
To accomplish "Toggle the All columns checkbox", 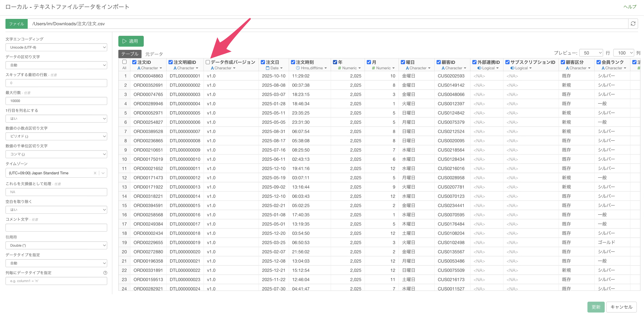I will pos(124,62).
